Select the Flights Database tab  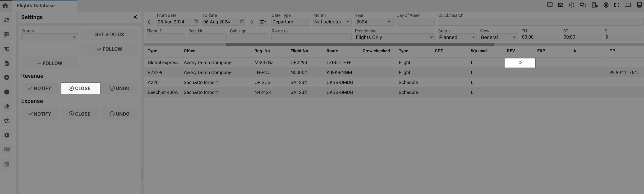pyautogui.click(x=36, y=6)
